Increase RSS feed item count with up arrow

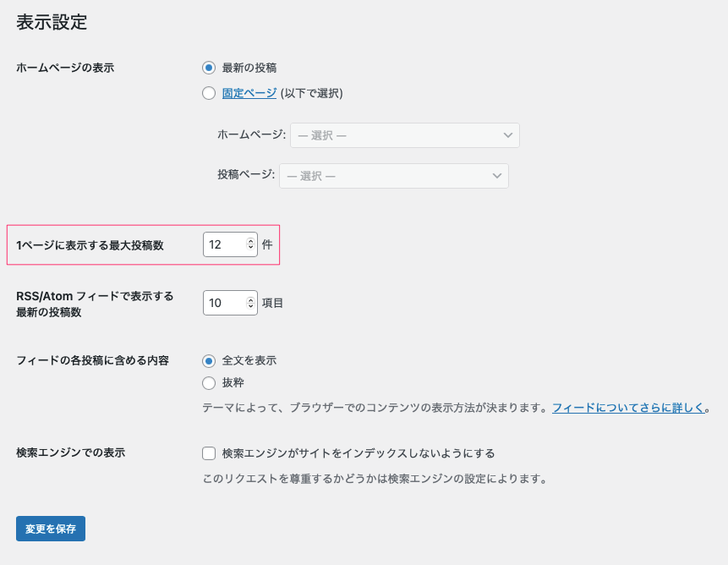(250, 299)
